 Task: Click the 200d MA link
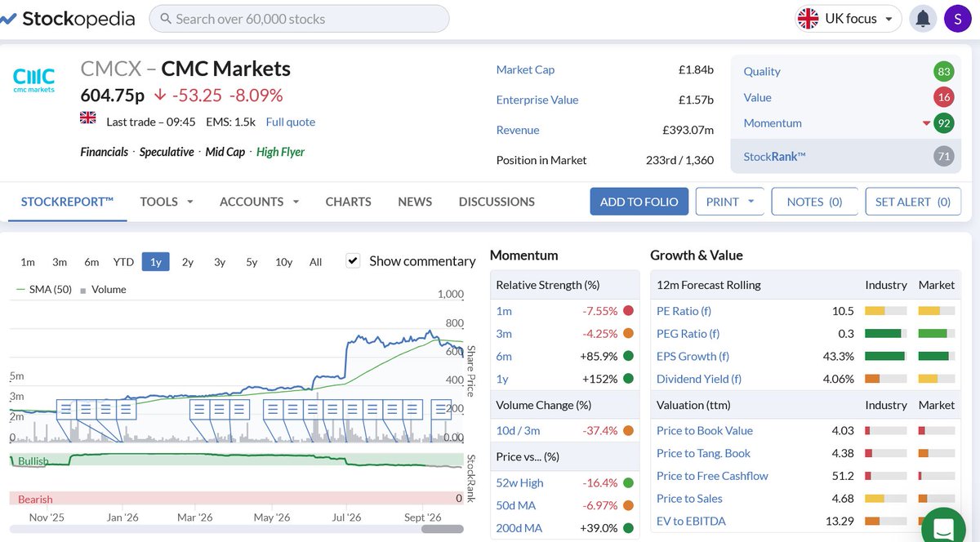519,528
